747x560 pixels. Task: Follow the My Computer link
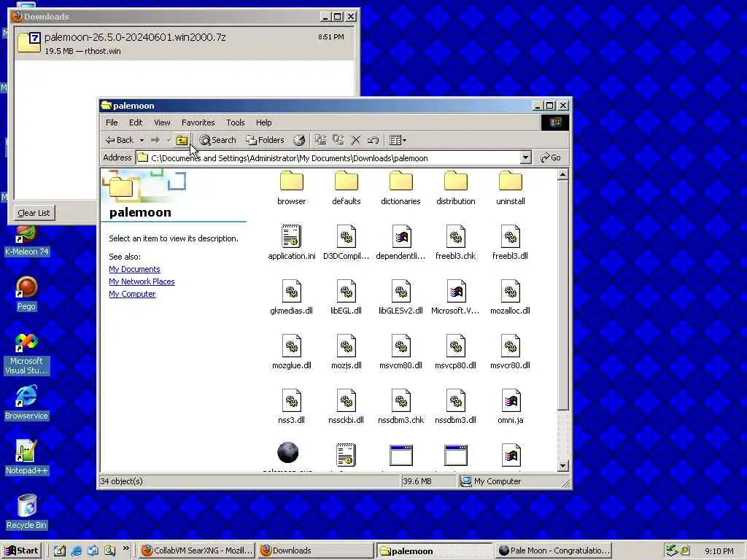[132, 294]
